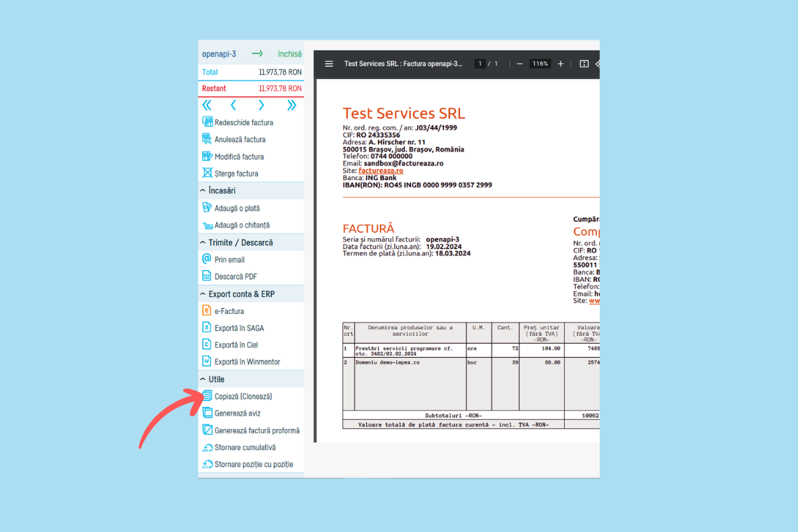The image size is (798, 532).
Task: Collapse the Trimite / Descarcă section
Action: (203, 243)
